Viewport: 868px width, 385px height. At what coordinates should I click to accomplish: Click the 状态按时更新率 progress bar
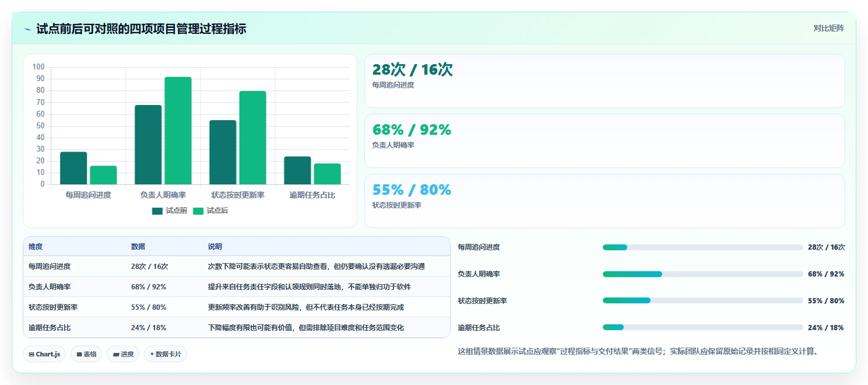[x=703, y=300]
